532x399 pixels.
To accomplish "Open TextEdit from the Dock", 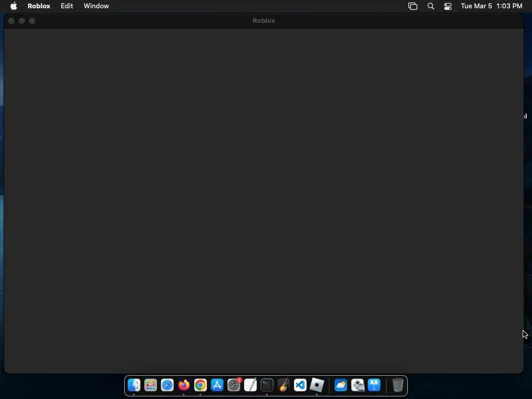I will coord(250,385).
